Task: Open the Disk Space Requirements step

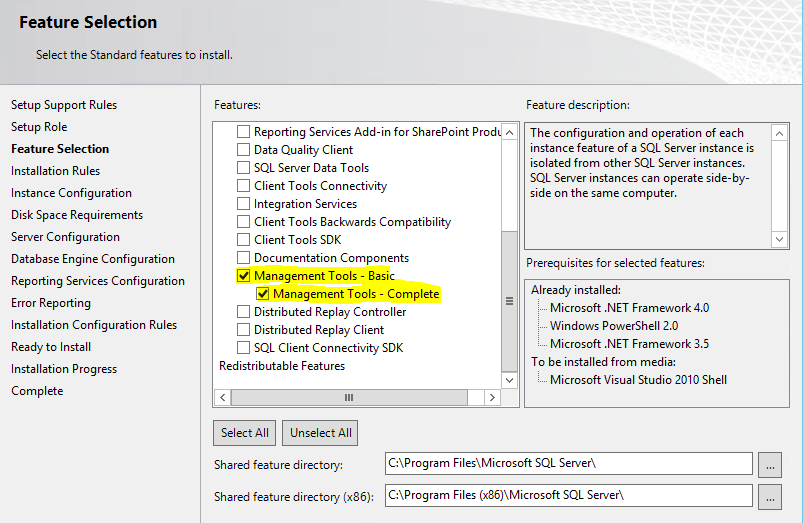Action: (77, 215)
